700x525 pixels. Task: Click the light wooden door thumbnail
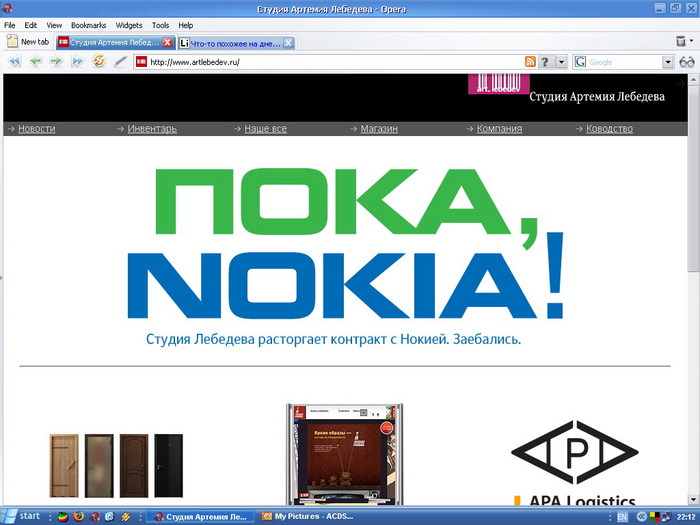[64, 466]
